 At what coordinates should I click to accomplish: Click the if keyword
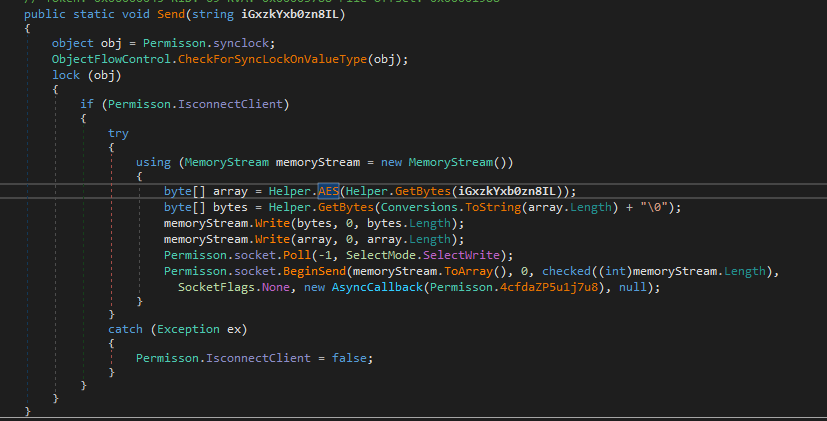tap(87, 104)
